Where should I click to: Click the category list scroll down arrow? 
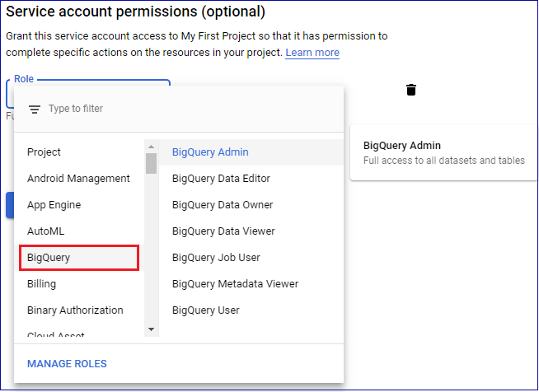[151, 329]
